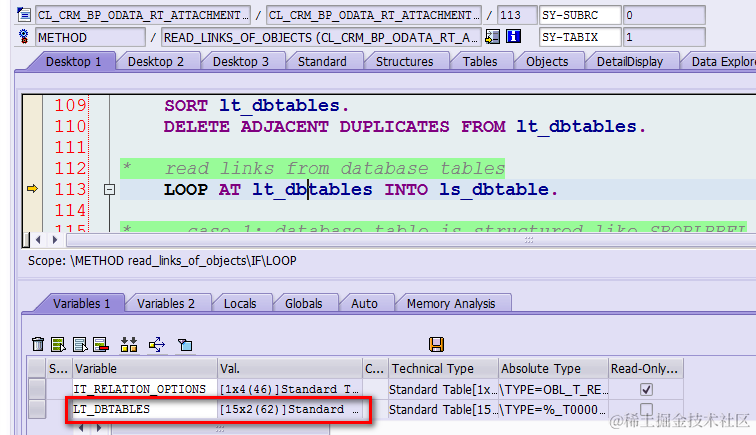The image size is (756, 435).
Task: Click the source display icon beside the class name field
Action: pos(24,15)
